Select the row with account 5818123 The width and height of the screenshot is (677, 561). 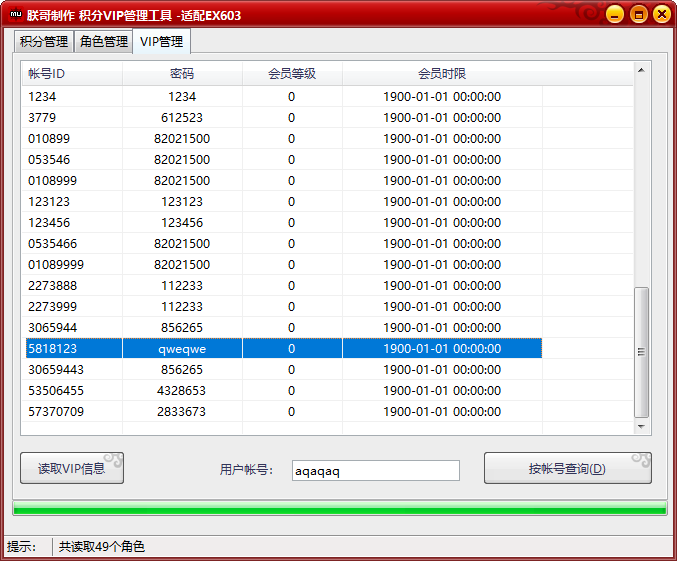tap(281, 348)
